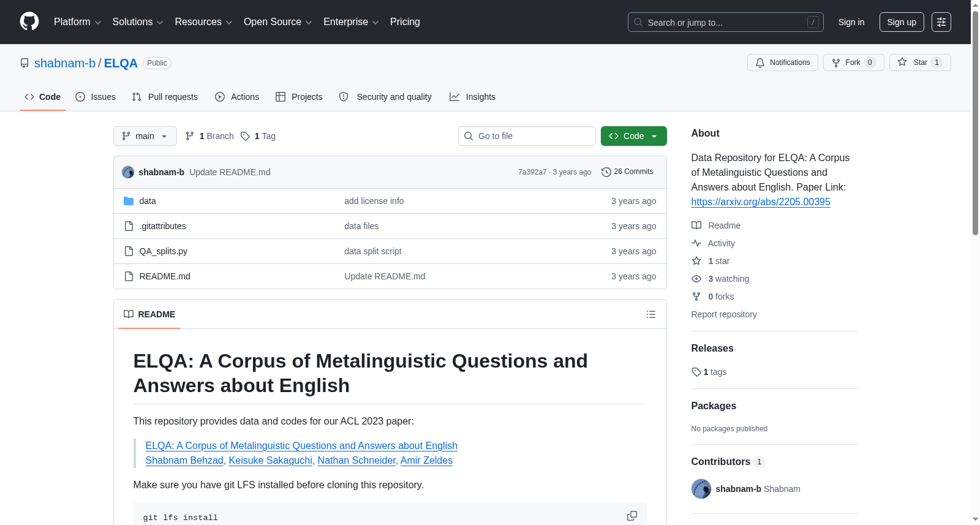Expand the Enterprise menu
The image size is (980, 525).
tap(351, 22)
